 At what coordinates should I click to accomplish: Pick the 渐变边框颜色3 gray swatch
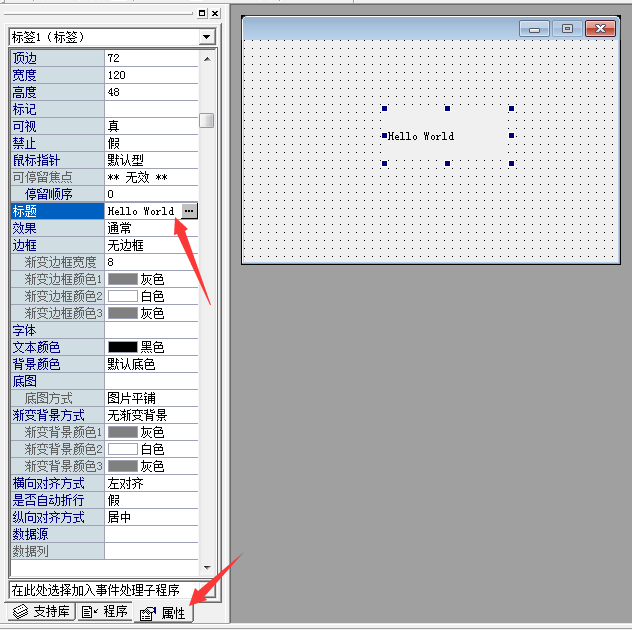[x=123, y=313]
